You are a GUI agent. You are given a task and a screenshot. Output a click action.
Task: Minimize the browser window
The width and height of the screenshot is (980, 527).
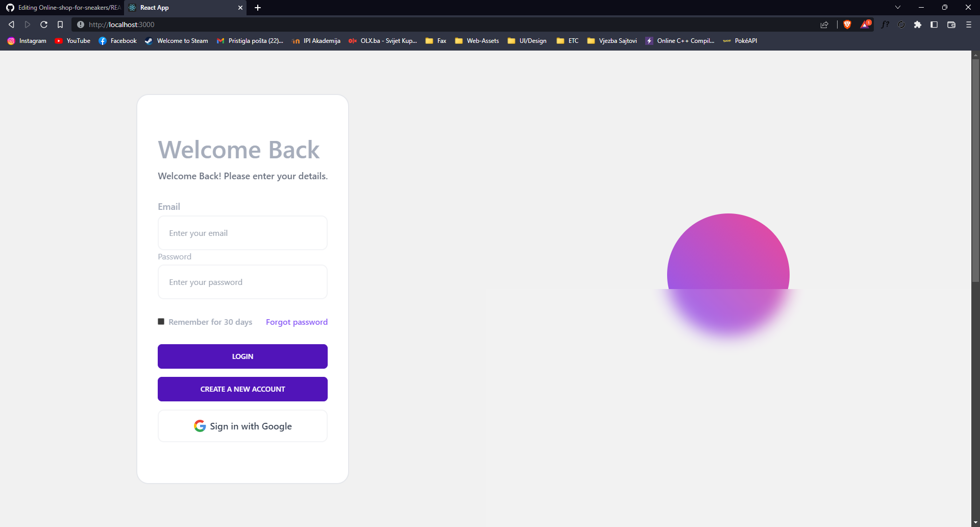(921, 8)
